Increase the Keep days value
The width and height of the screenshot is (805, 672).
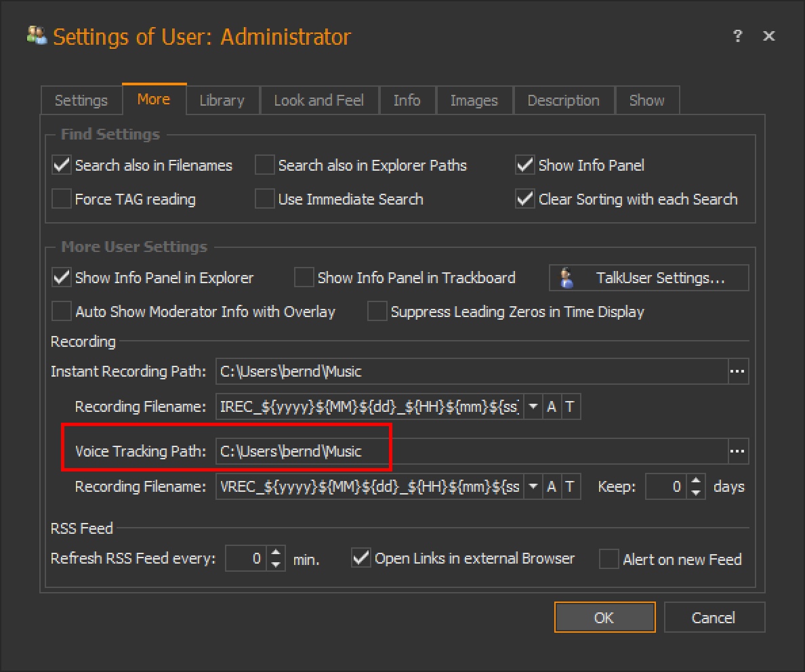696,481
